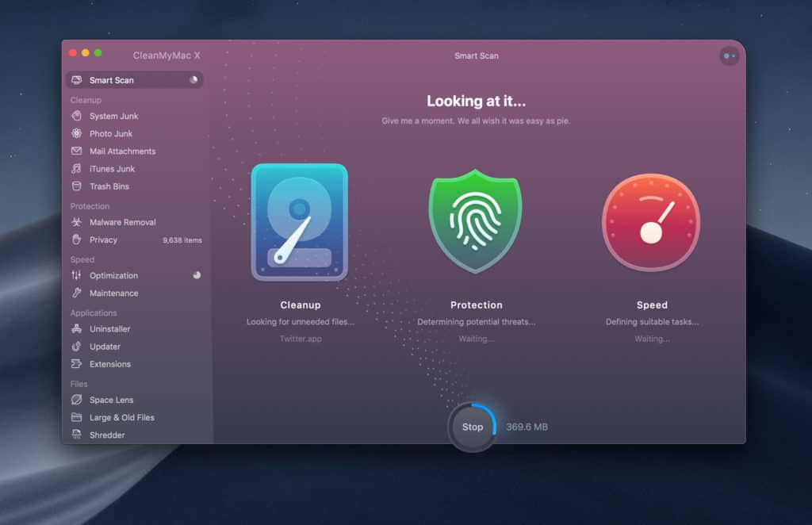
Task: Click the CleanMyMac X title text
Action: 167,56
